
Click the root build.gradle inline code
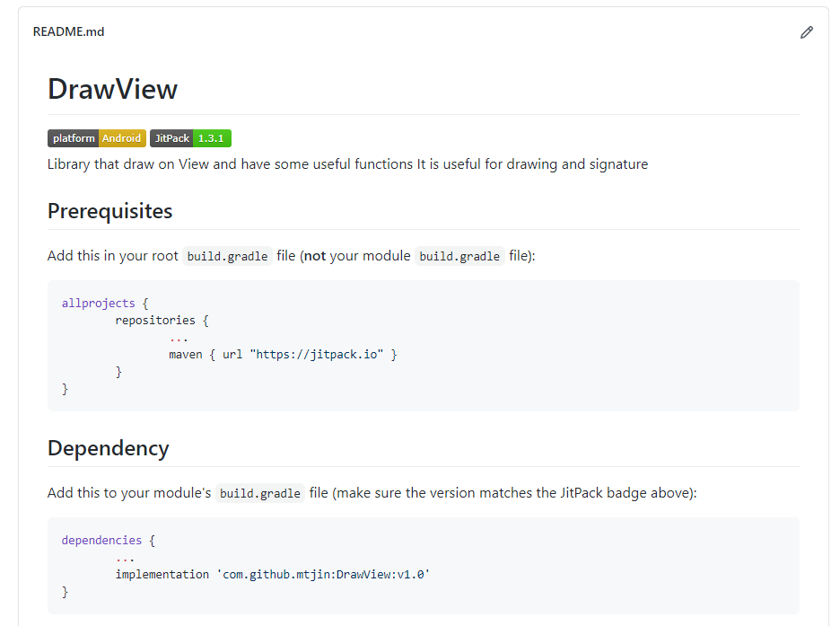coord(227,256)
